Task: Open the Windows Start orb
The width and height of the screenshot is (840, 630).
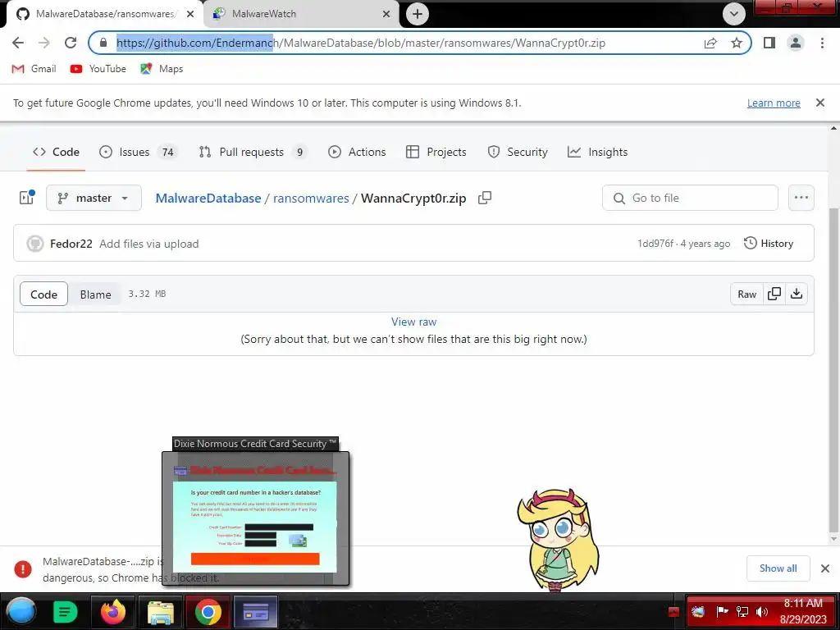Action: click(x=21, y=612)
